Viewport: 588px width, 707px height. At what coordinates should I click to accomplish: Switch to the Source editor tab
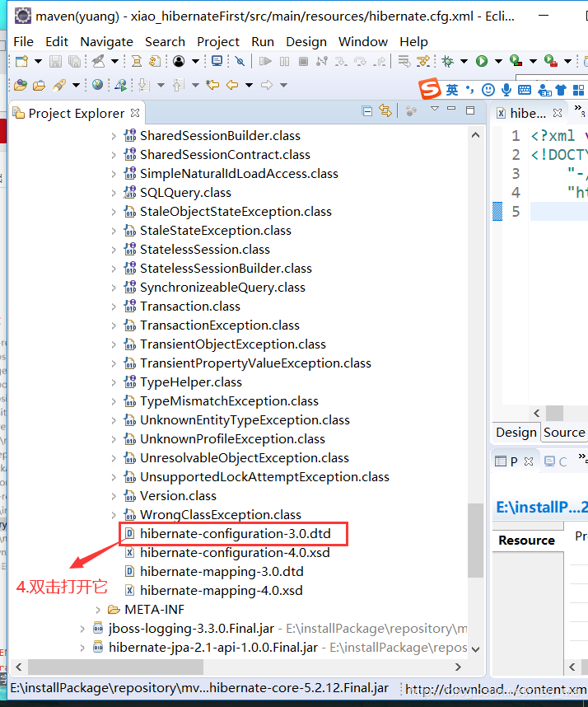coord(564,432)
